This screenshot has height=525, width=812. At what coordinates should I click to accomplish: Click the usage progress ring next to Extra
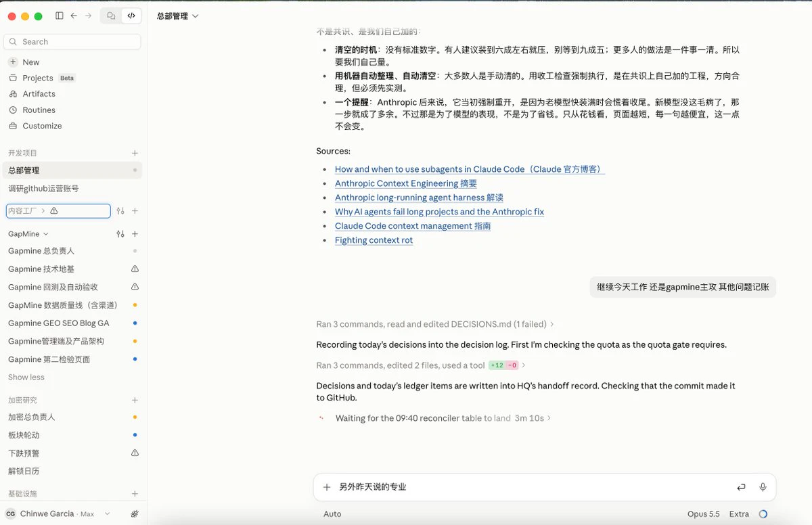click(x=763, y=514)
